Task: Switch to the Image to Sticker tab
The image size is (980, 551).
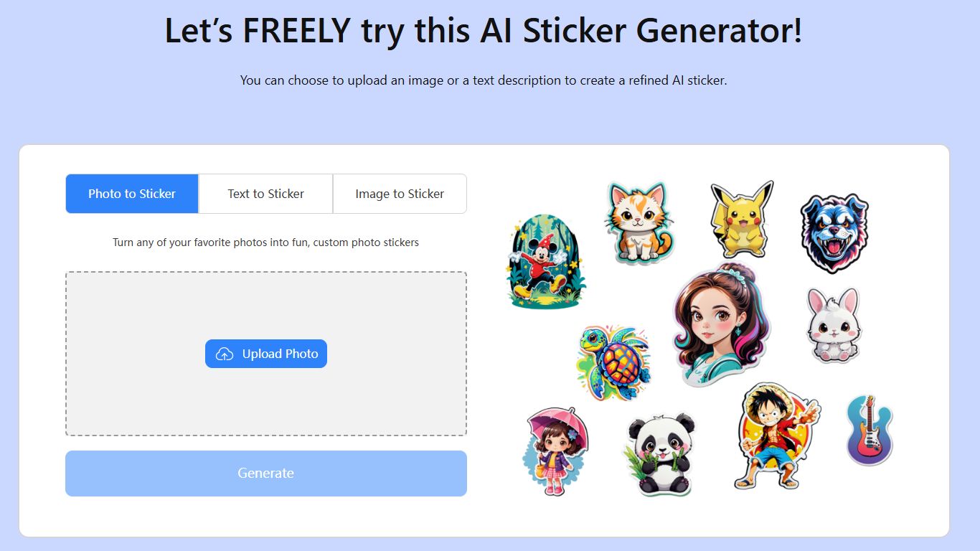Action: [x=400, y=193]
